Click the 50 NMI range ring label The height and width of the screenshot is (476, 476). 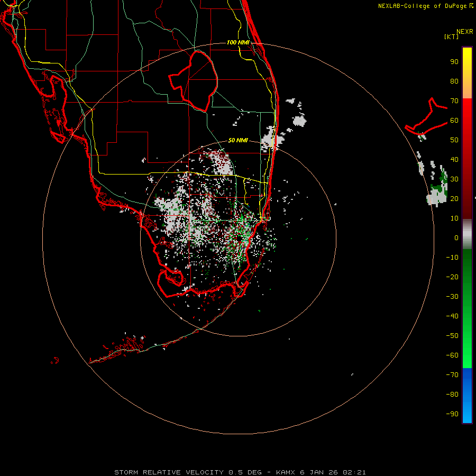tap(238, 140)
